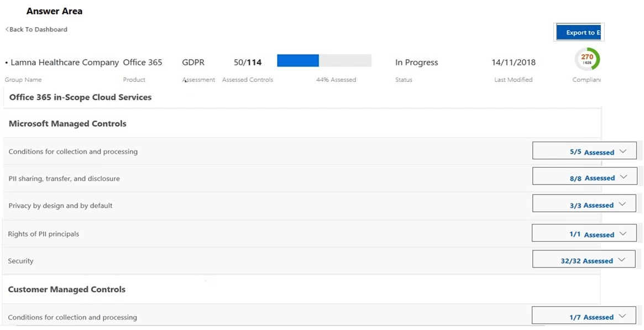Screen dimensions: 644x330
Task: Click Office 365 in-Scope Cloud Services header
Action: [81, 97]
